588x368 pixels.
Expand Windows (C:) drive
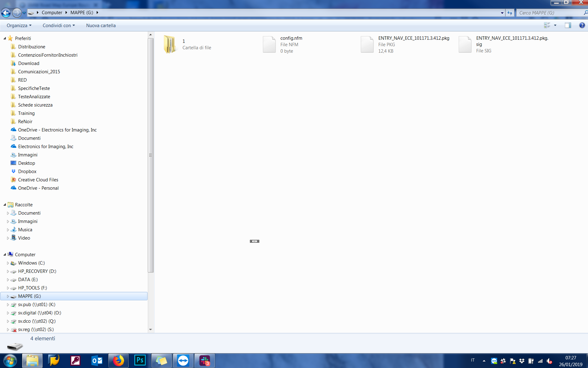[8, 263]
